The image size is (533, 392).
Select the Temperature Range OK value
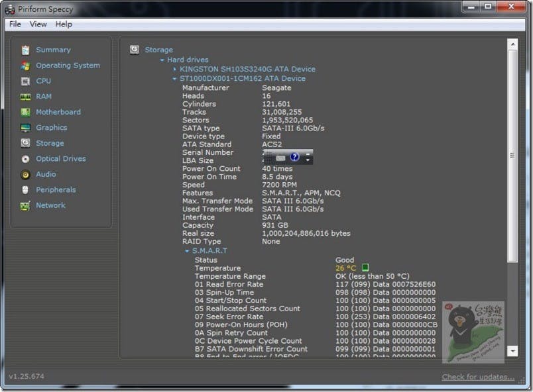[x=373, y=276]
